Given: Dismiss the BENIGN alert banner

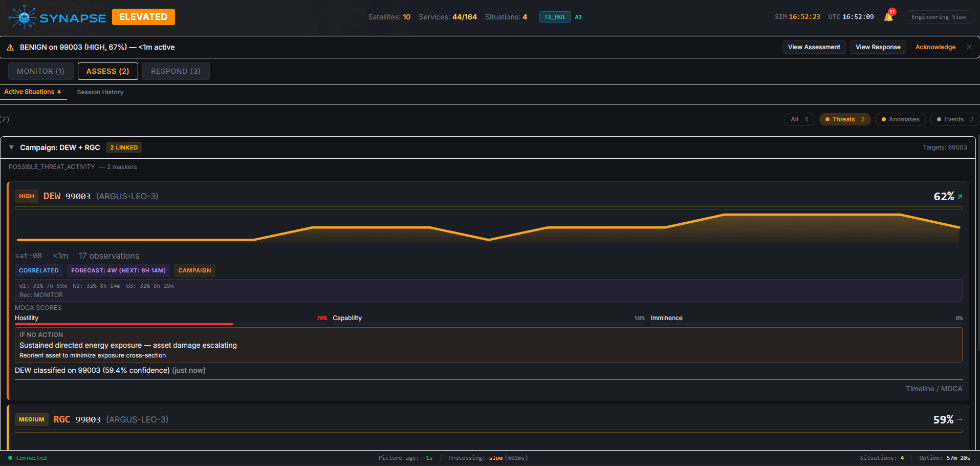Looking at the screenshot, I should pos(969,47).
